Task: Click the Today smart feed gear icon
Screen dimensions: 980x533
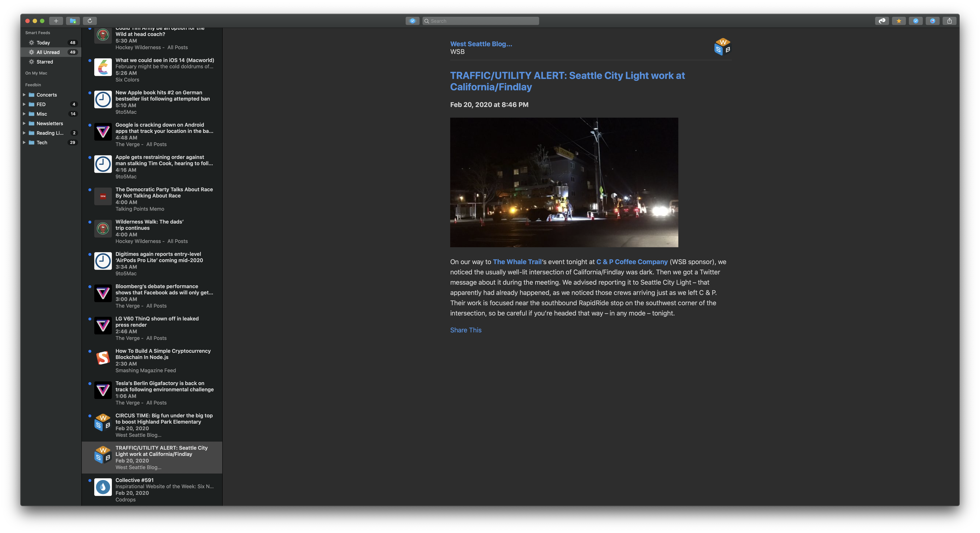Action: (32, 43)
